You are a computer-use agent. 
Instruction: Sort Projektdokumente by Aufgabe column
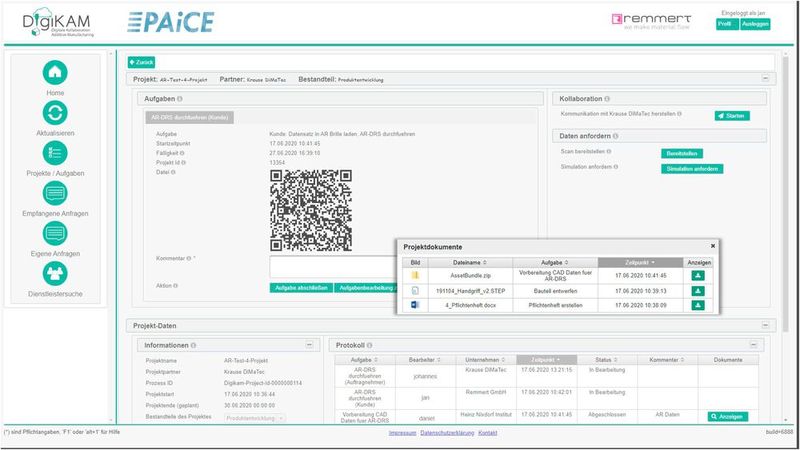click(555, 262)
